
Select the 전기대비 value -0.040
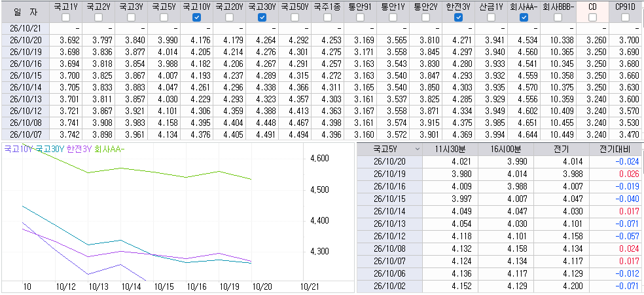pyautogui.click(x=627, y=199)
